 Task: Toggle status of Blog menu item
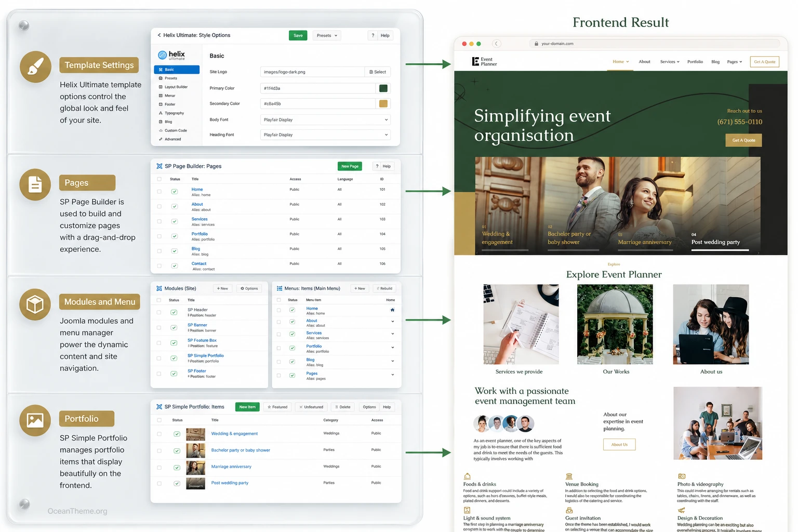[x=292, y=362]
